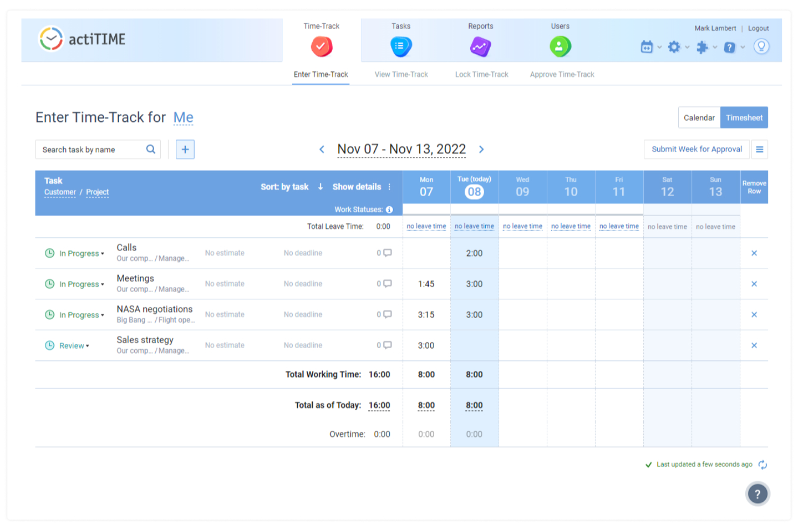Viewport: 798px width, 532px height.
Task: Click the Calls time cell for Tuesday 2:00
Action: [474, 253]
